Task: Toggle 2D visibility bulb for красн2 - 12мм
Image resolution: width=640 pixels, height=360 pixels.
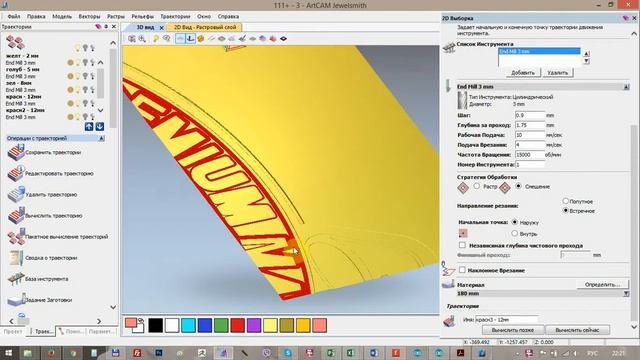Action: pyautogui.click(x=78, y=117)
